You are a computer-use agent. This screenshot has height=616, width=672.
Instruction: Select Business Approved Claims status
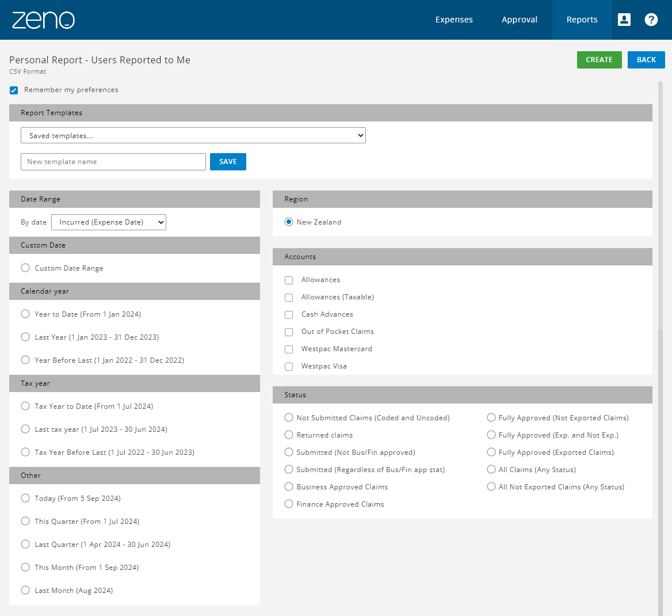(289, 486)
